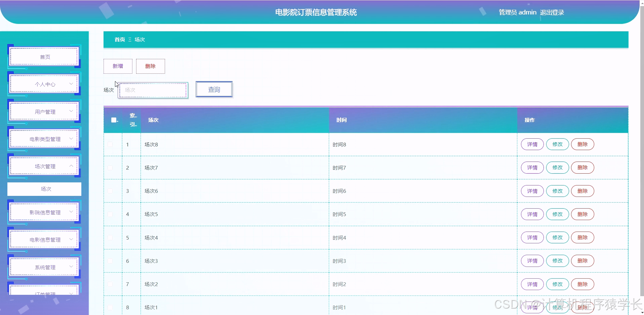Check the box for row 场次4
This screenshot has width=644, height=315.
coord(110,238)
